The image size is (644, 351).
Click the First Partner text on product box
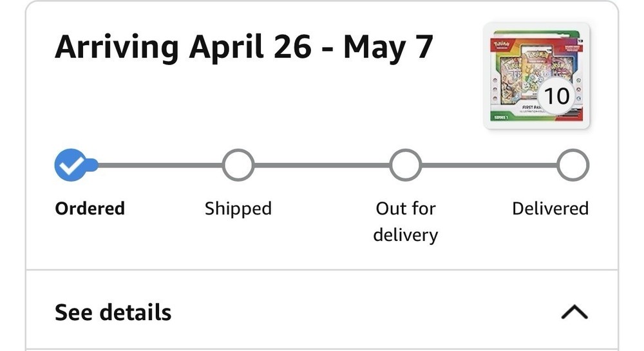coord(529,106)
